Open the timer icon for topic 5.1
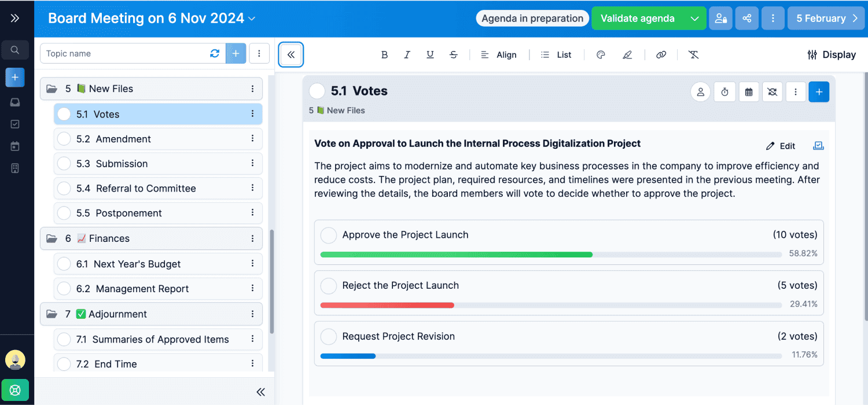 tap(724, 92)
